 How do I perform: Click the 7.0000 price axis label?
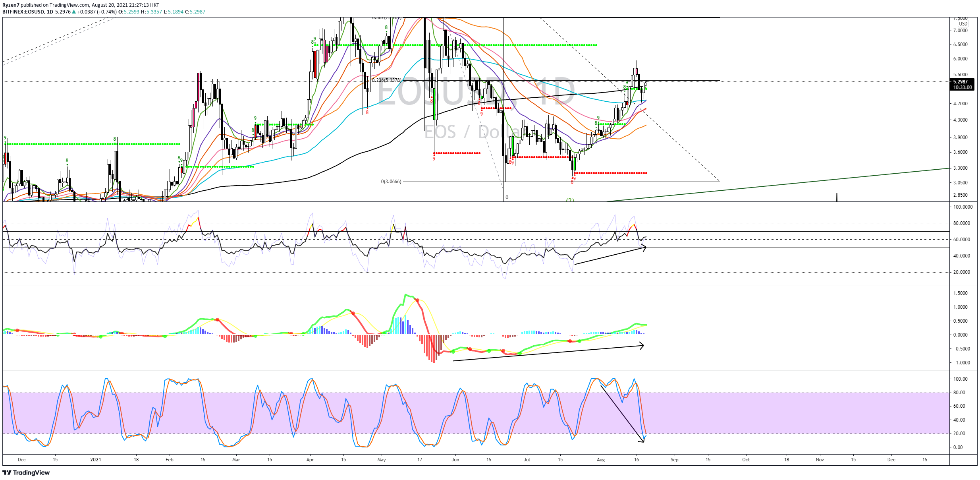961,31
